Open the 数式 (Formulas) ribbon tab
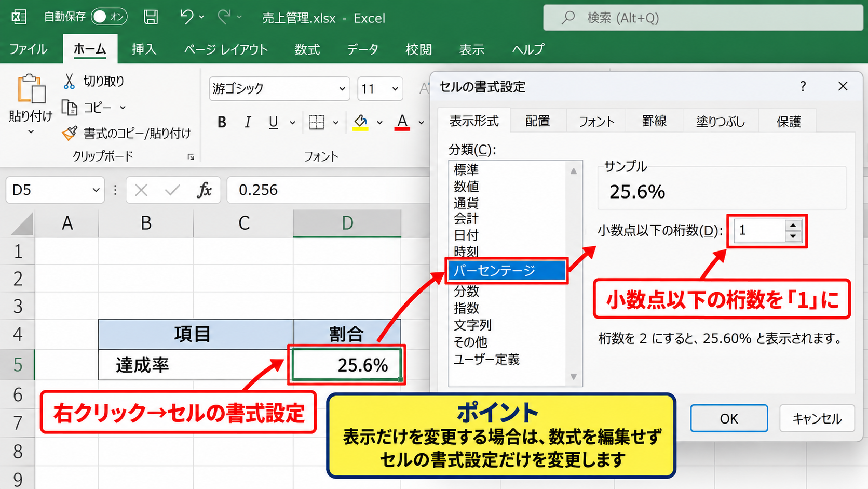 click(307, 49)
